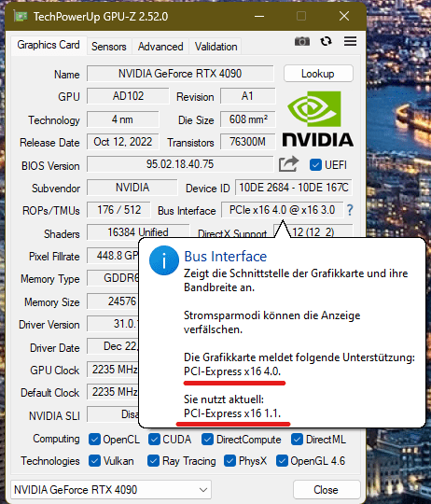Toggle the Vulkan checkbox
The width and height of the screenshot is (431, 504).
(94, 461)
